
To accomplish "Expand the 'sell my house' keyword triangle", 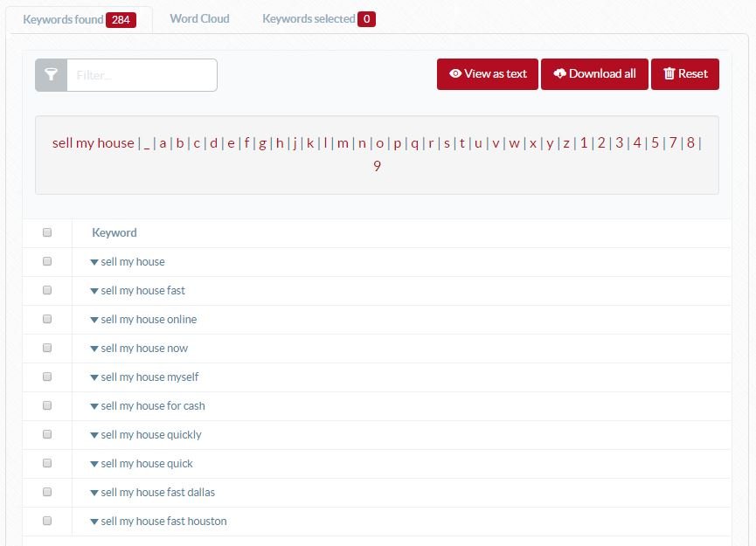I will [x=94, y=261].
